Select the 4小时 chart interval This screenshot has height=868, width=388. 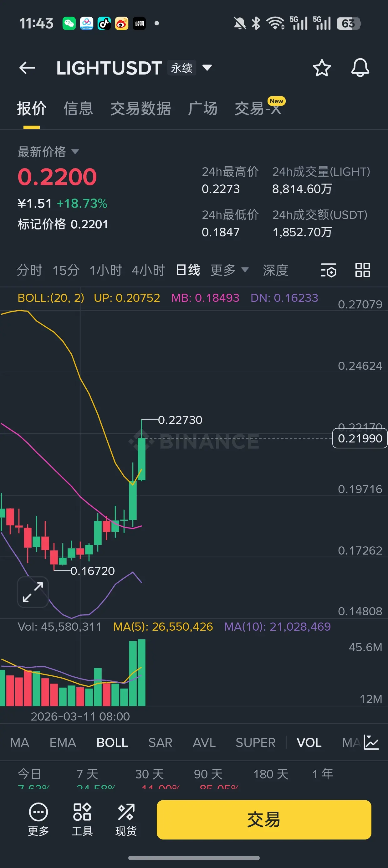tap(148, 270)
